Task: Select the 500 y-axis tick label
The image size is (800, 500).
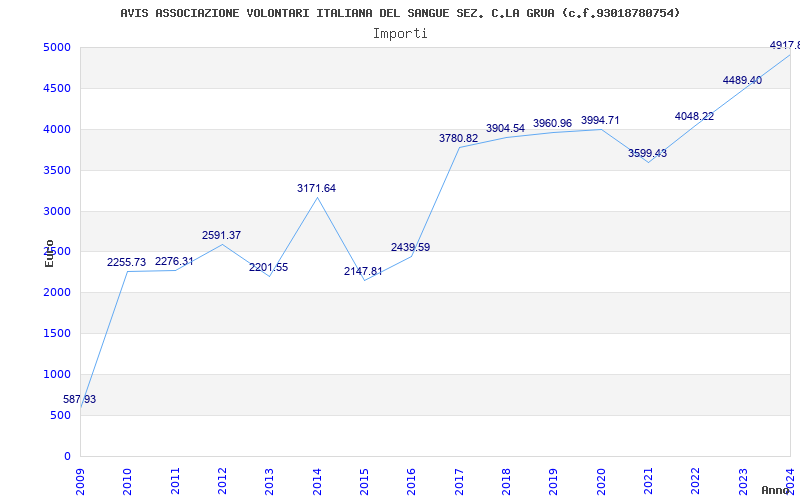Action: tap(61, 416)
